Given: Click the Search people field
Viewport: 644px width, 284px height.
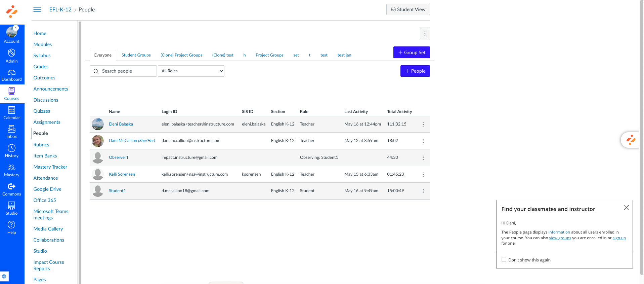Looking at the screenshot, I should [x=123, y=71].
